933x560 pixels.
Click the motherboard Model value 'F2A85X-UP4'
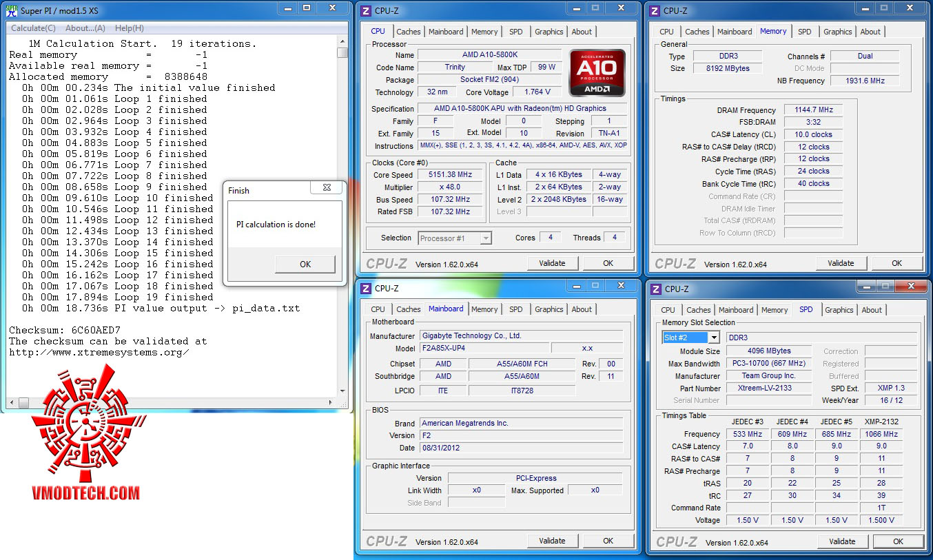pos(484,349)
